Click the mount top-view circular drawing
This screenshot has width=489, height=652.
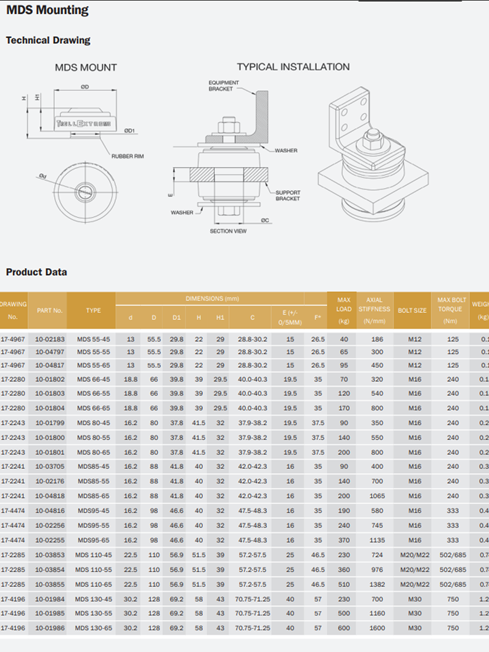[x=85, y=192]
